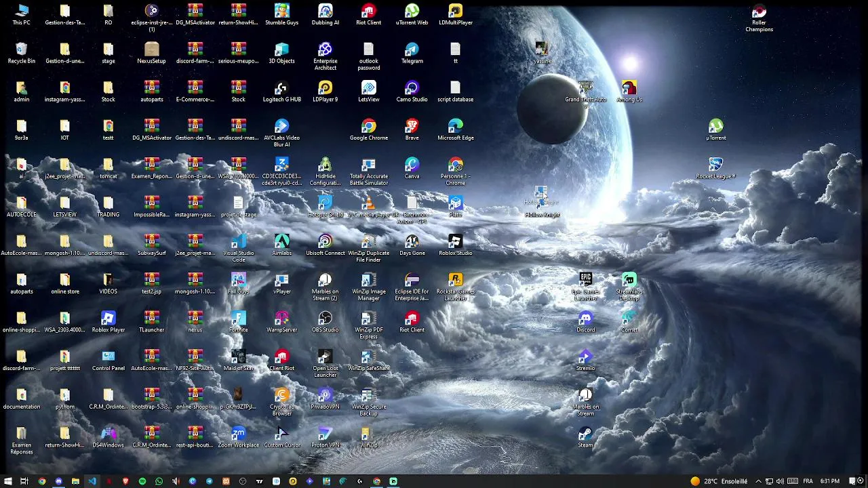Open the DS4Windows shortcut

coord(108,438)
